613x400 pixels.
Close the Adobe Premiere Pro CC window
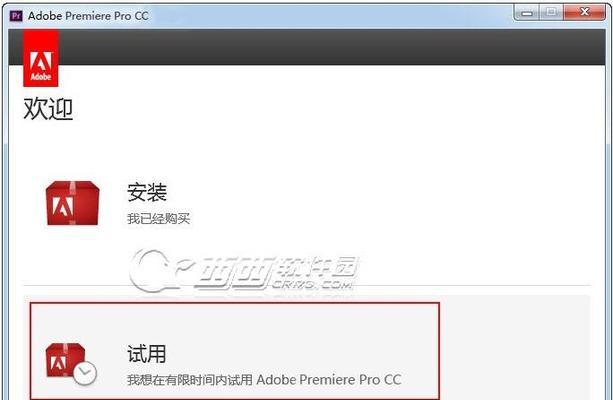click(x=584, y=13)
